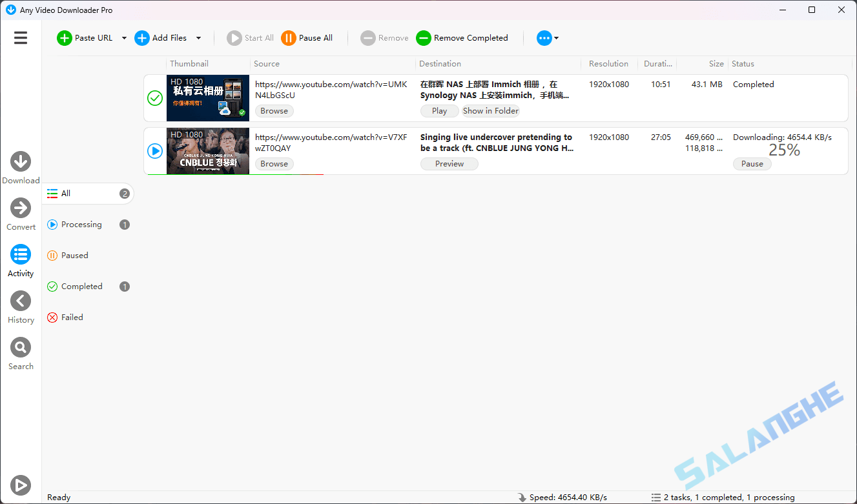Click the 25% download progress indicator
This screenshot has width=857, height=504.
784,150
